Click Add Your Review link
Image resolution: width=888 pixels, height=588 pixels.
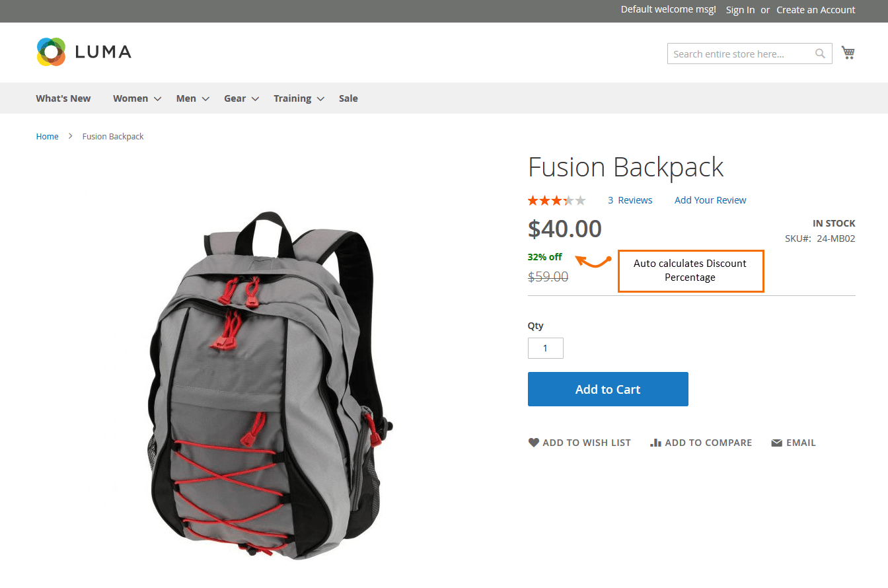pos(710,200)
